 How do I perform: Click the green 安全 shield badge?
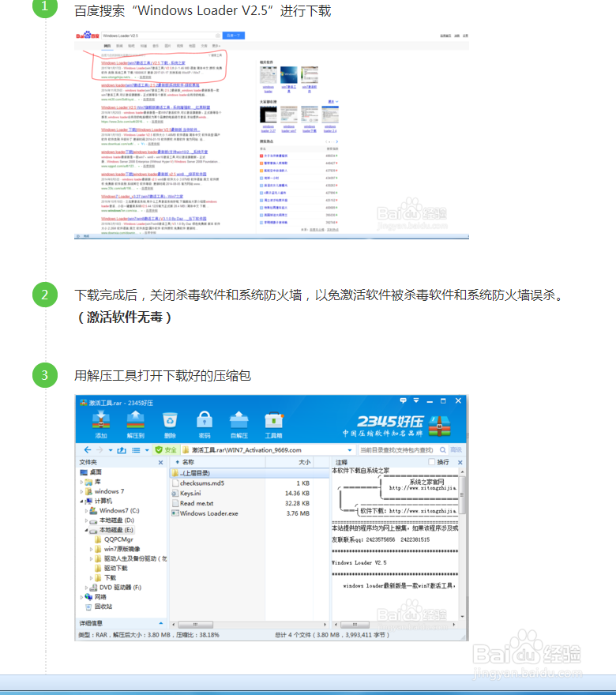(166, 450)
